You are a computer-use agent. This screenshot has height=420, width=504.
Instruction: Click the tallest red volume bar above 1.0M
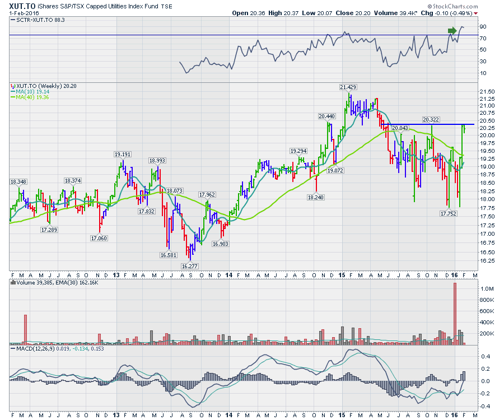coord(455,314)
